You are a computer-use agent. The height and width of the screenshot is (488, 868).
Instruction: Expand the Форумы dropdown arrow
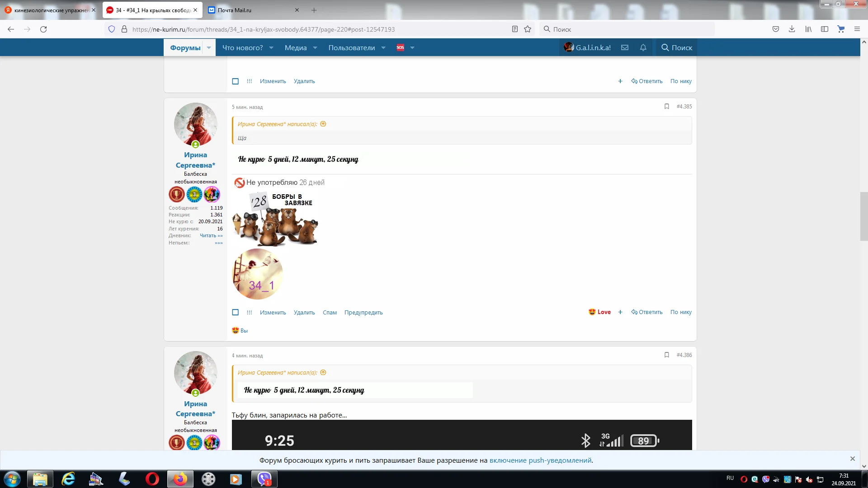click(209, 47)
